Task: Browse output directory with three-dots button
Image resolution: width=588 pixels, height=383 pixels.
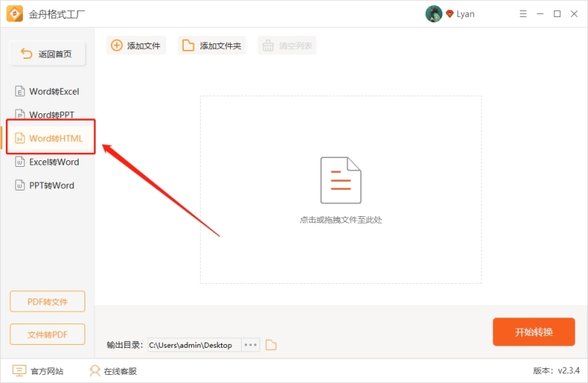Action: [251, 345]
